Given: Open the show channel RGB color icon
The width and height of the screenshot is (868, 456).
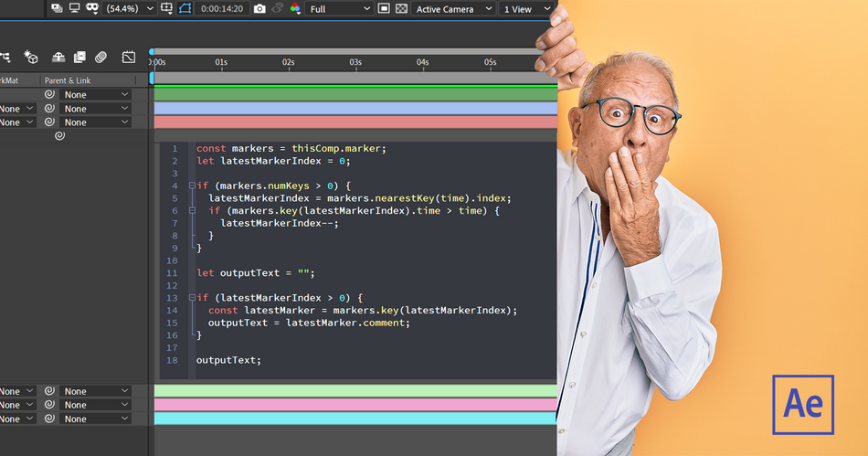Looking at the screenshot, I should tap(295, 9).
